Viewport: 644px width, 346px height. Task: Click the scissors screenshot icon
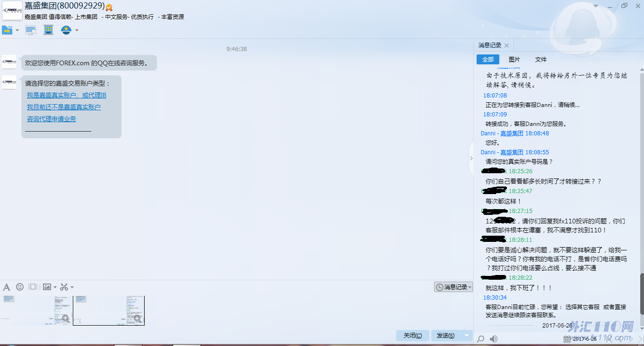(64, 287)
